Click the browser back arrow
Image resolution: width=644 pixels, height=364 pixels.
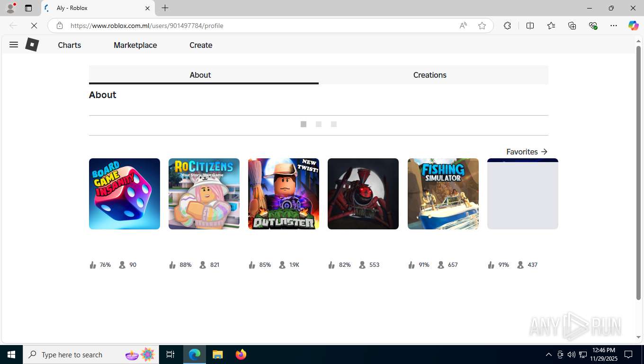coord(13,26)
